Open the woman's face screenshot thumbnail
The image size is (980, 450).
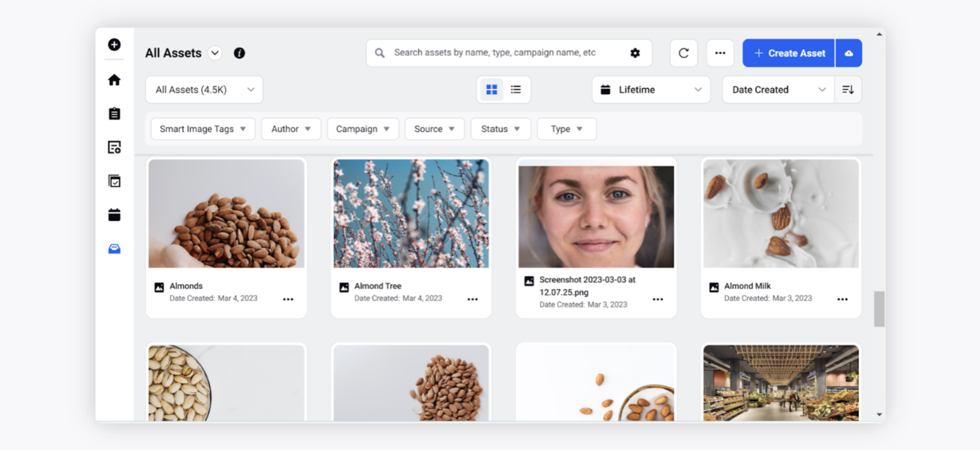pos(596,217)
